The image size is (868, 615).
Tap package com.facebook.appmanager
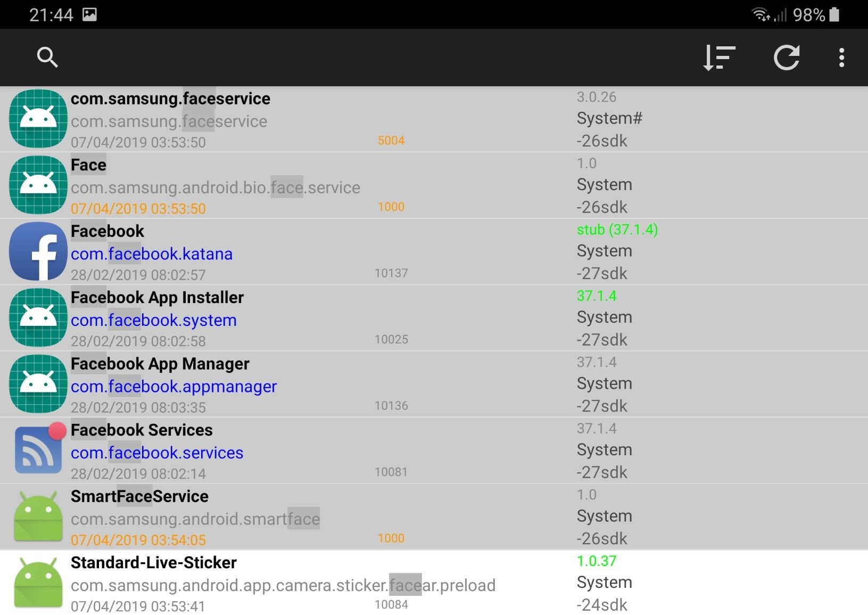click(173, 387)
